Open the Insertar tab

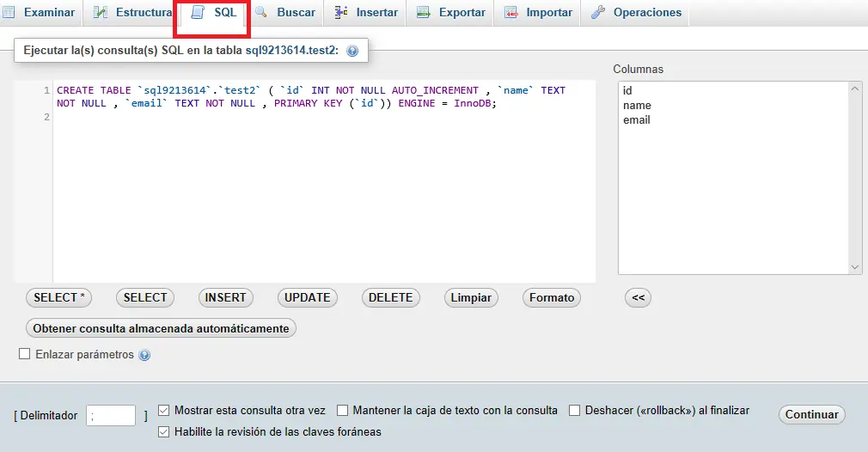366,12
